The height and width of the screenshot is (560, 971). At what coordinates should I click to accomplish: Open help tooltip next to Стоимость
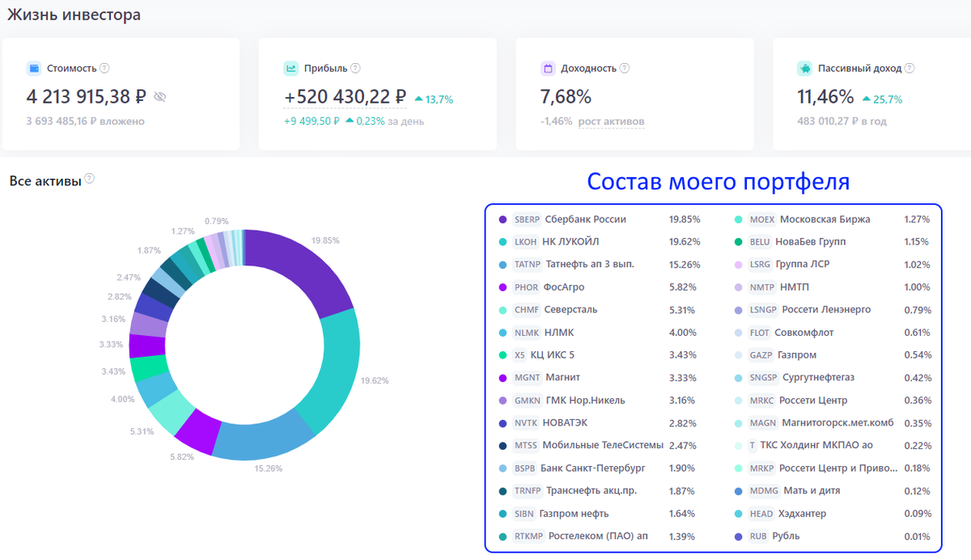tap(104, 69)
